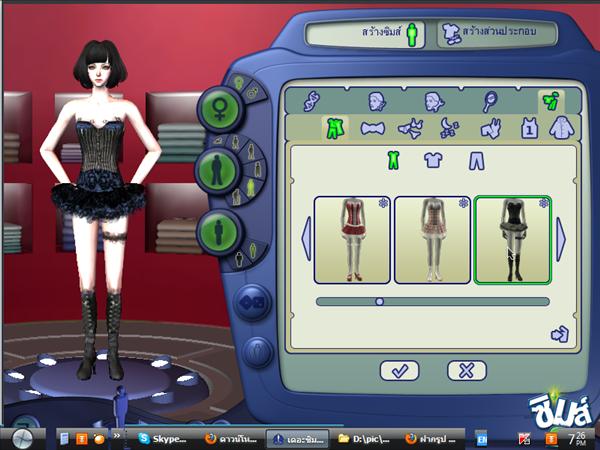Open the ฝากรูป Firefox taskbar window
The height and width of the screenshot is (450, 600).
(431, 439)
